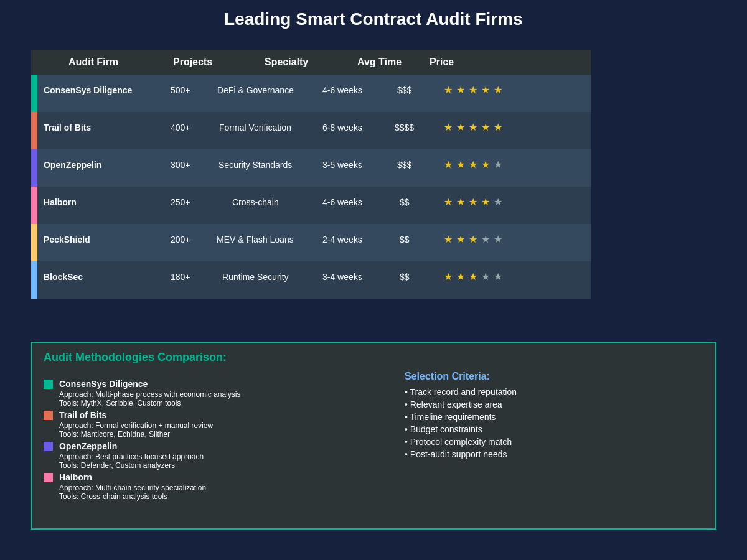Click Timeline requirements bullet
Screen dimensions: 747x560
[450, 417]
